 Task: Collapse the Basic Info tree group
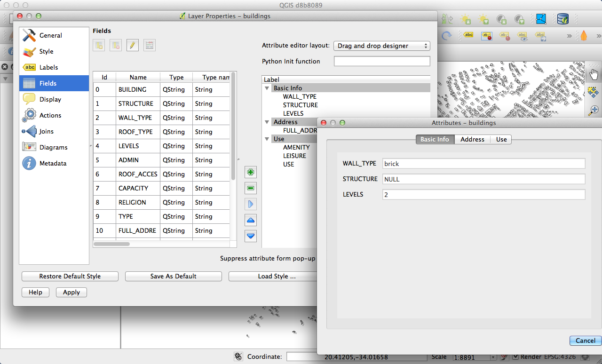click(x=267, y=88)
